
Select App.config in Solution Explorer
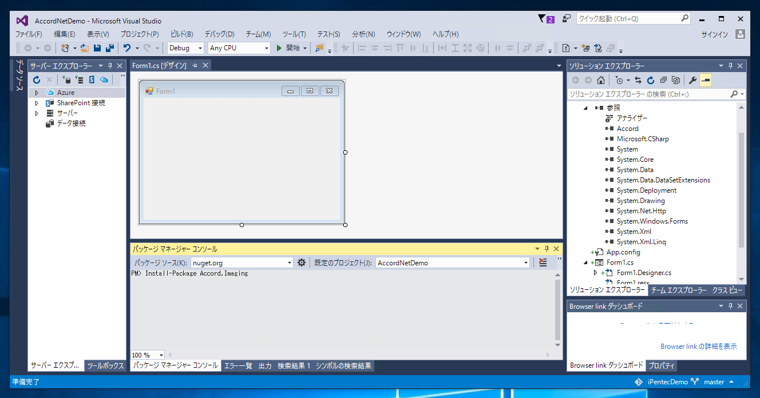pyautogui.click(x=623, y=252)
